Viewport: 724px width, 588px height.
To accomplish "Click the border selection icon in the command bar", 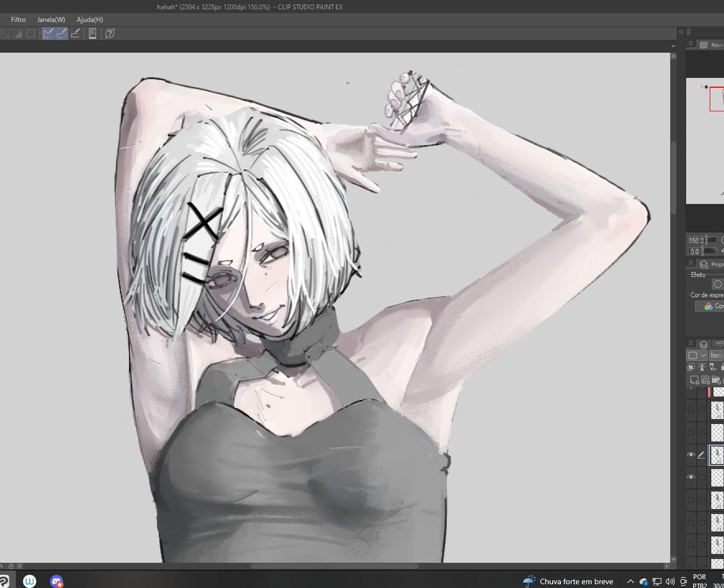I will pyautogui.click(x=30, y=34).
